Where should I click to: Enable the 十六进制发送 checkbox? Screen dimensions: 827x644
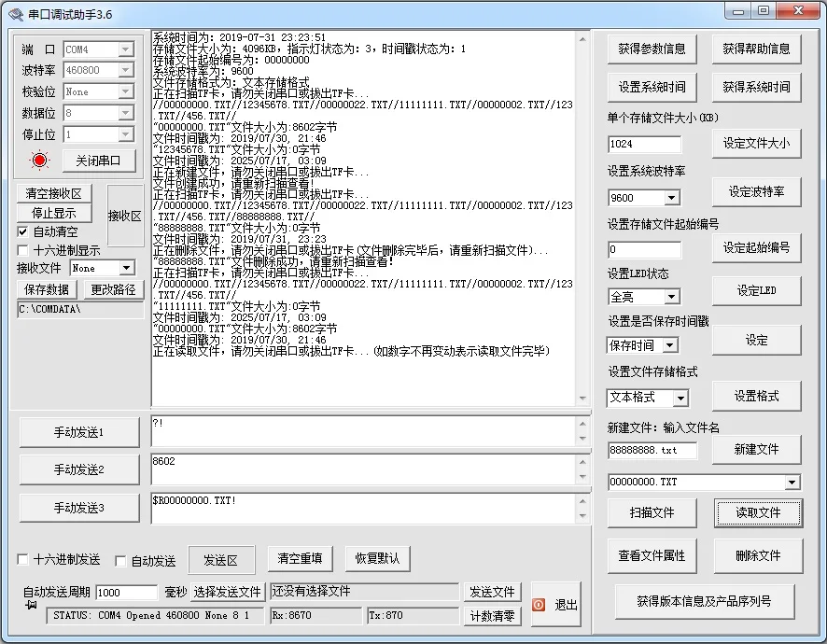pos(22,559)
